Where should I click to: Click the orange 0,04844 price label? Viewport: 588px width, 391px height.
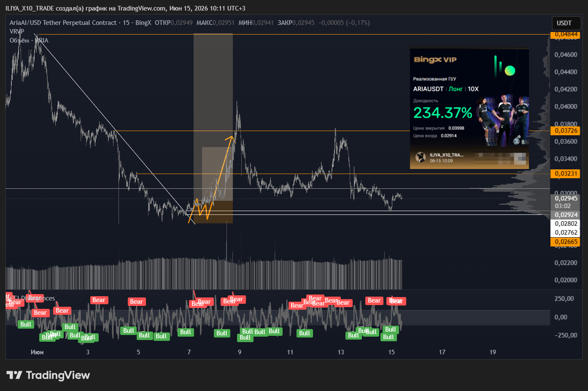coord(566,34)
